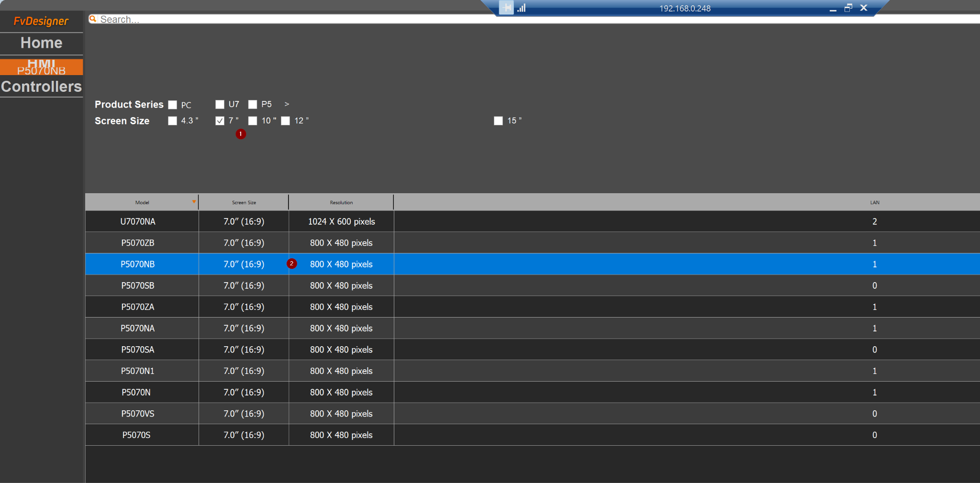
Task: Enable the U7 product series checkbox
Action: coord(220,104)
